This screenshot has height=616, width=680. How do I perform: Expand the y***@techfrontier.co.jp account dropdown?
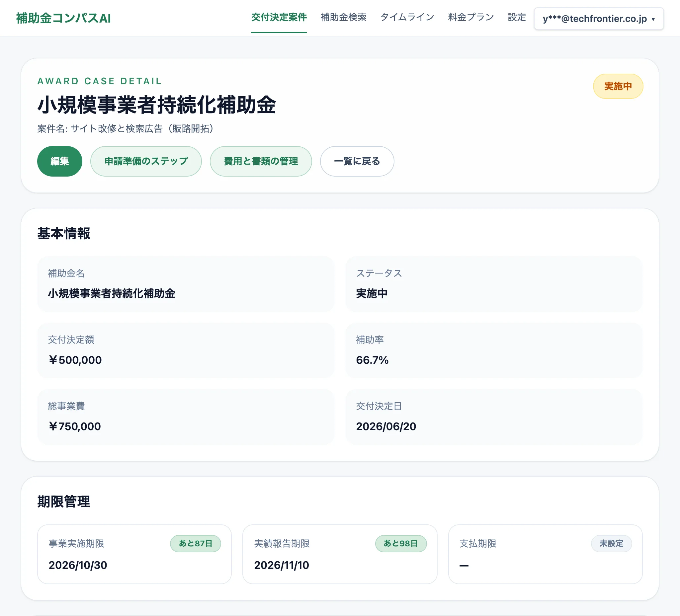click(599, 19)
